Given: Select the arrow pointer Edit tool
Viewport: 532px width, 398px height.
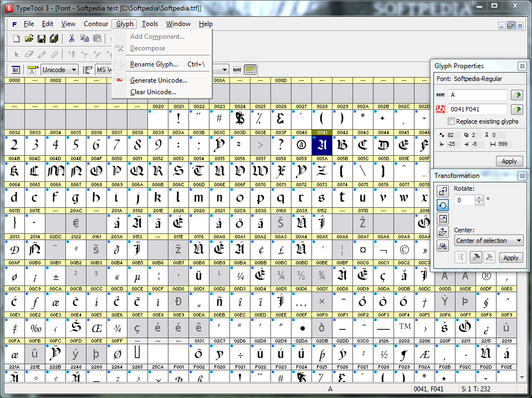Looking at the screenshot, I should [16, 54].
